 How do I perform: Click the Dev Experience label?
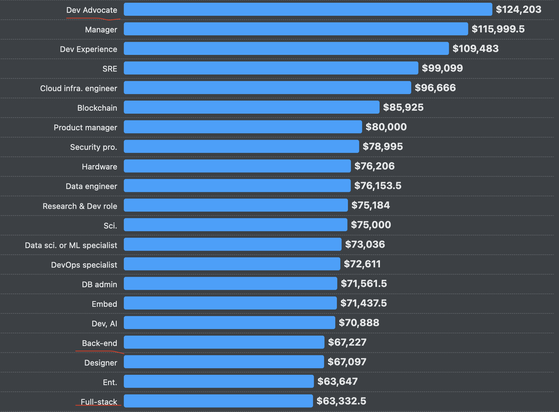[x=88, y=49]
